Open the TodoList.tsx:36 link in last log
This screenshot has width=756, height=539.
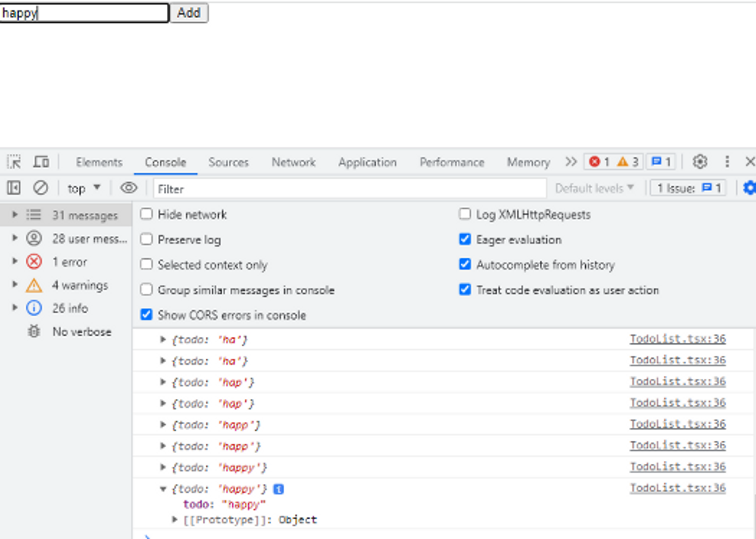677,488
